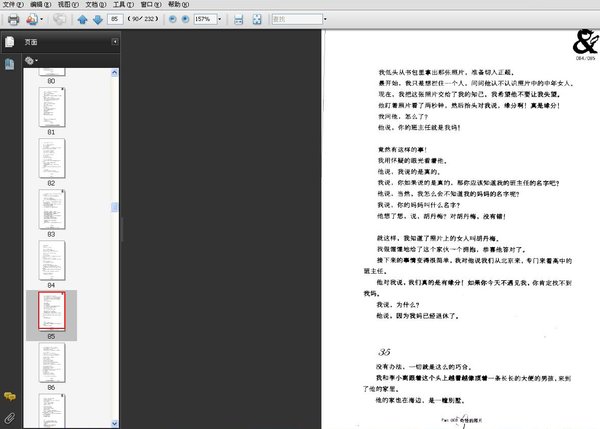Select highlighted page thumbnail 85
The image size is (600, 429).
click(52, 311)
